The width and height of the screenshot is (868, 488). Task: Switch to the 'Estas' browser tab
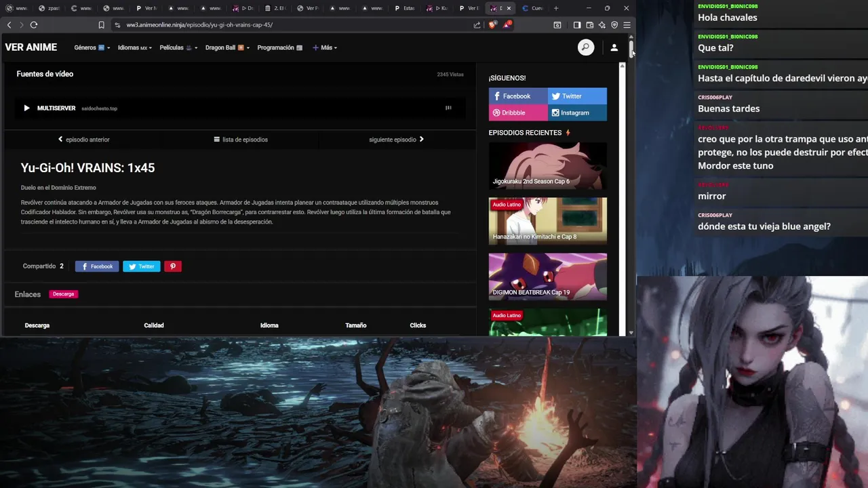pyautogui.click(x=404, y=8)
